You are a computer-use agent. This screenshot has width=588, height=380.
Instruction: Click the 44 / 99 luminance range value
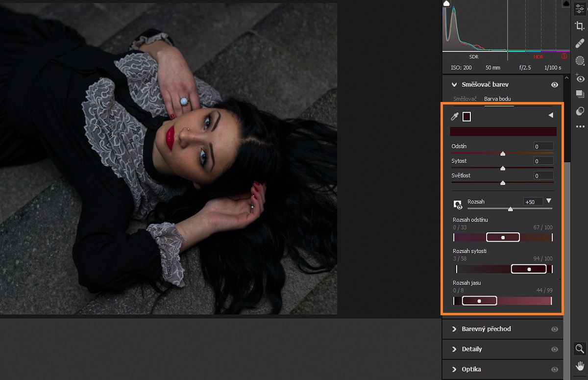tap(544, 290)
